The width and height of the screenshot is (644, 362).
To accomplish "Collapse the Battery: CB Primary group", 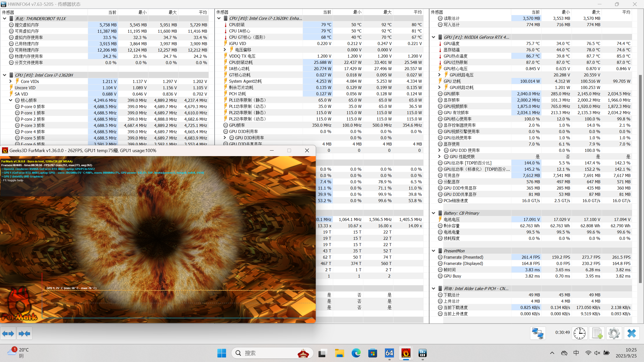I will tap(433, 213).
